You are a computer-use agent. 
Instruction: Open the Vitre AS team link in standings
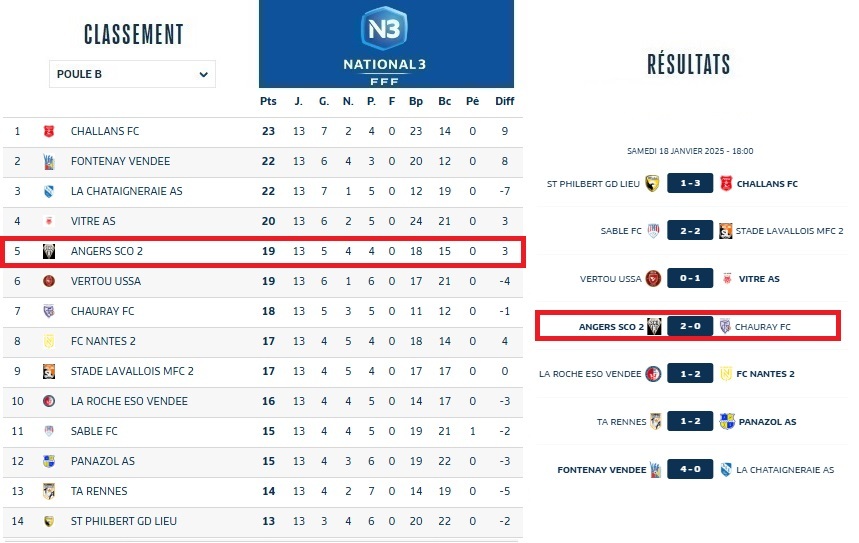93,221
